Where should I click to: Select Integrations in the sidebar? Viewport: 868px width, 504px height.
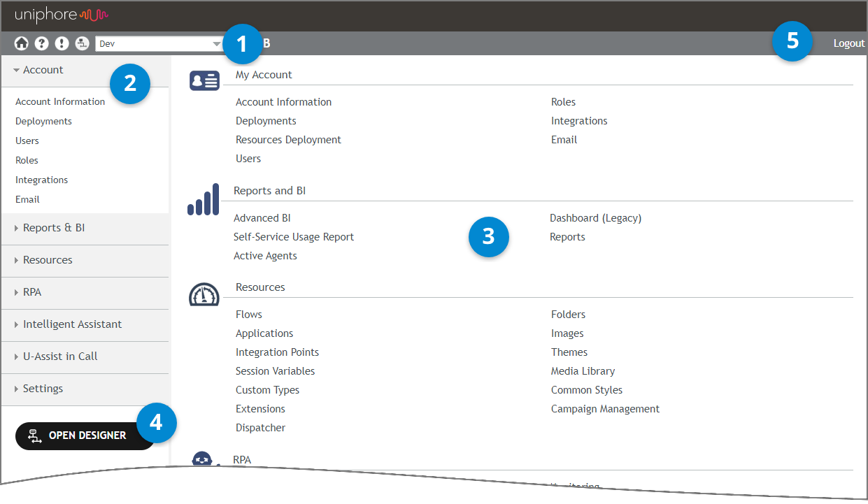(42, 180)
